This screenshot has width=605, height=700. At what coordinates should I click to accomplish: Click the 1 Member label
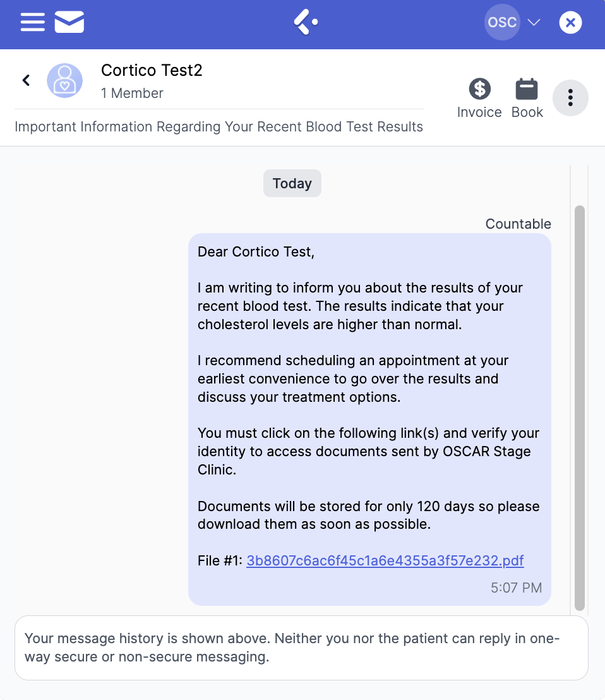132,94
